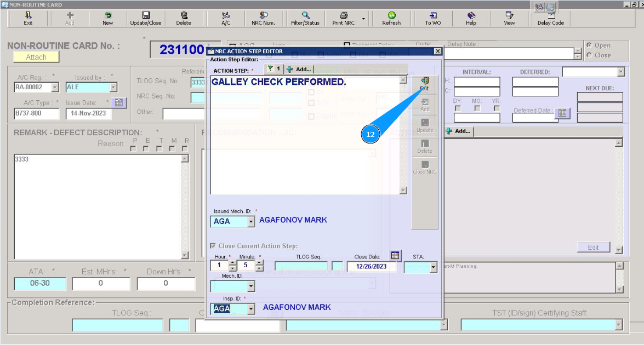644x345 pixels.
Task: Click the Est. MHr's input field
Action: pyautogui.click(x=101, y=284)
